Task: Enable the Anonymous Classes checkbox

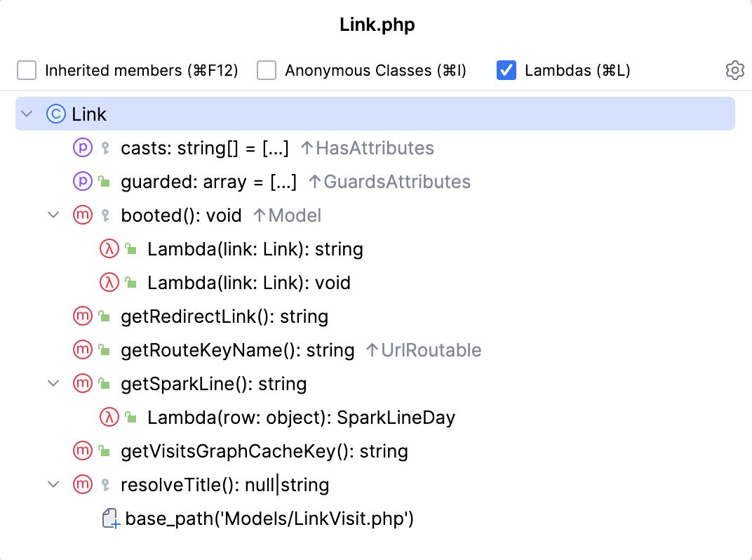Action: coord(267,70)
